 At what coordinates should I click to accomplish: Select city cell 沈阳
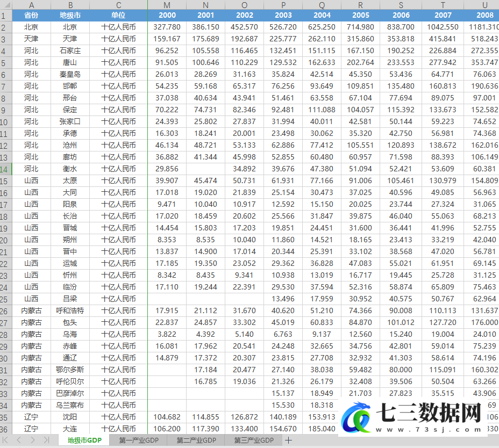pos(70,417)
